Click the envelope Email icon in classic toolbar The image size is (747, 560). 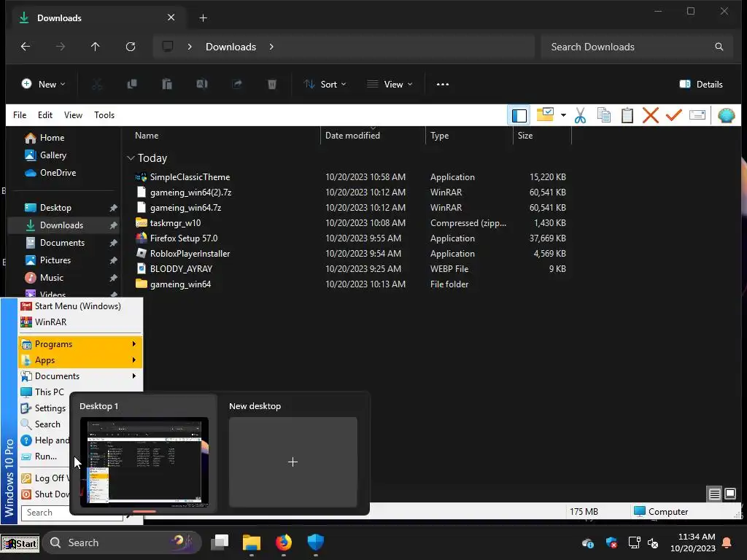pyautogui.click(x=697, y=115)
